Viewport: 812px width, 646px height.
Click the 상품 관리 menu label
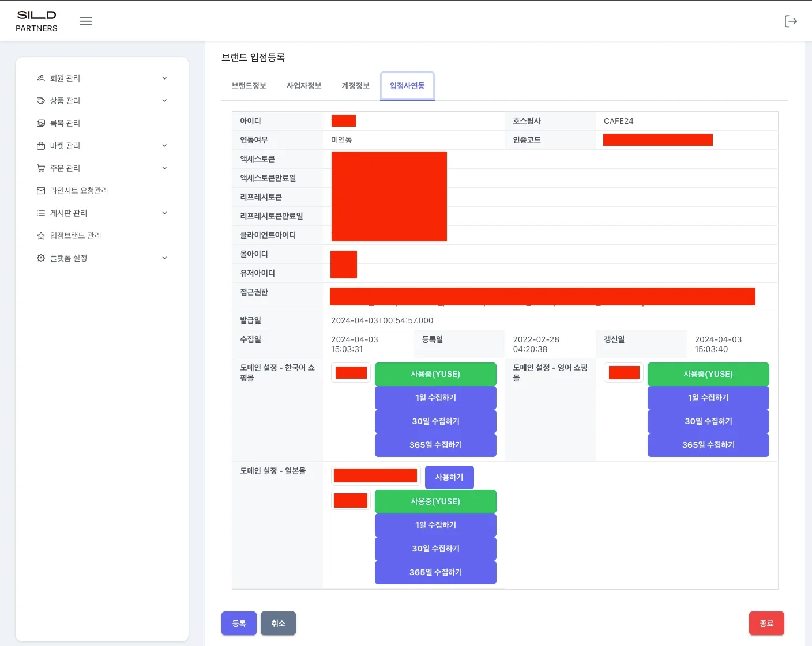point(65,101)
